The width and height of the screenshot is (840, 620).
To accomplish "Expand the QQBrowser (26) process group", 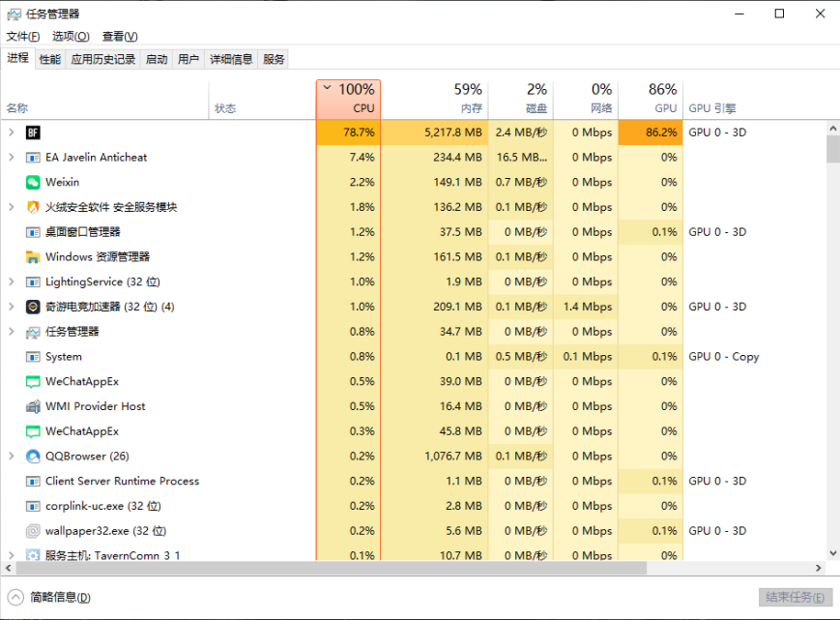I will tap(11, 457).
